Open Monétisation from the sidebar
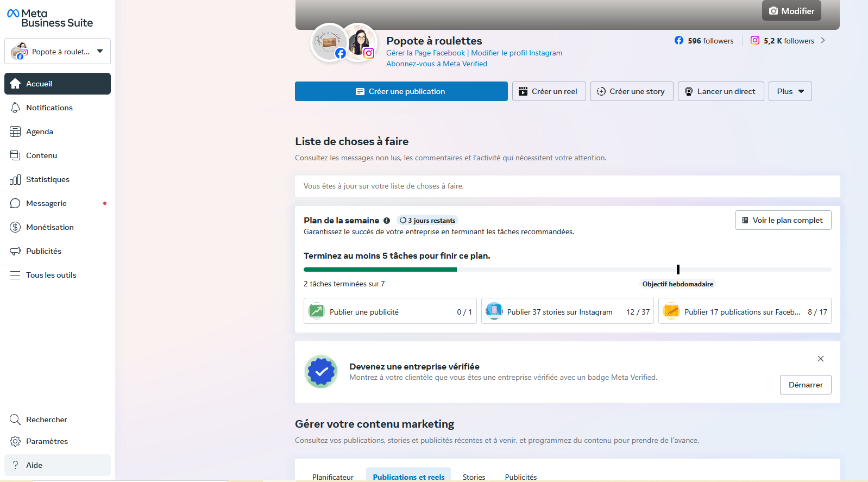Image resolution: width=868 pixels, height=482 pixels. click(58, 227)
